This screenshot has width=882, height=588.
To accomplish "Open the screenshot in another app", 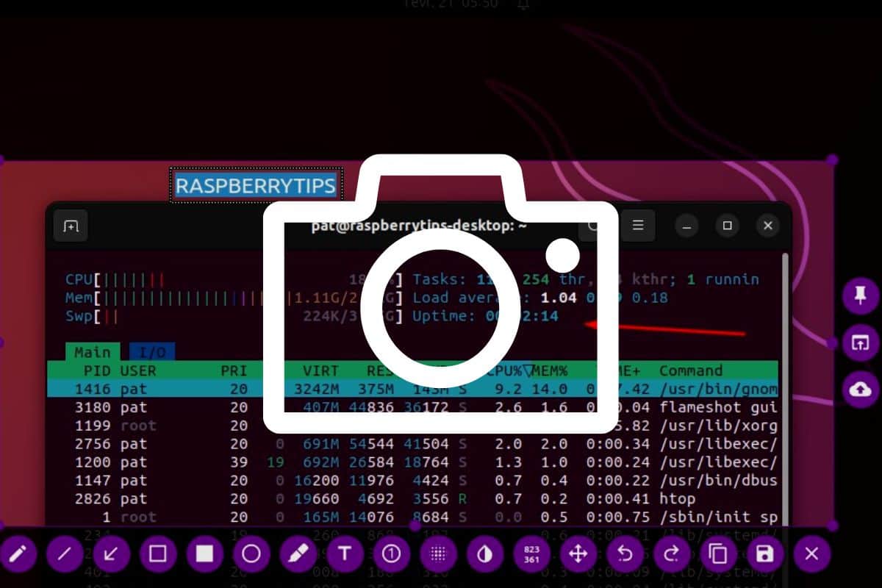I will point(860,343).
